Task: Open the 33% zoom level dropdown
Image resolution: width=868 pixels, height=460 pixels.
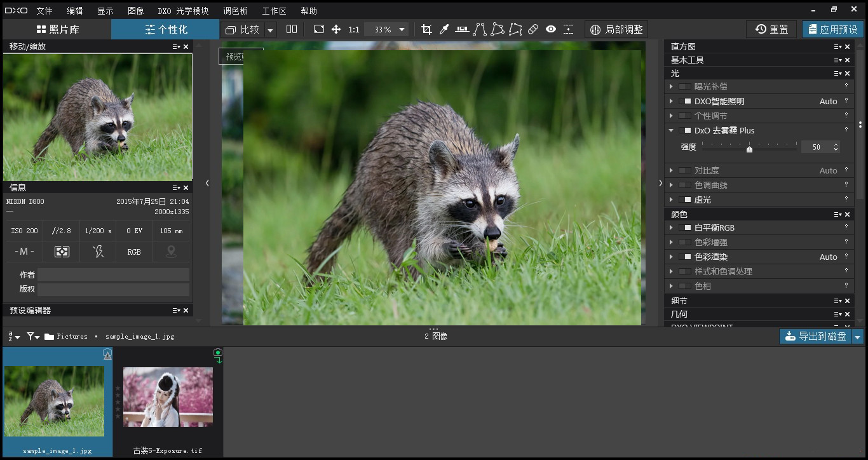Action: (x=402, y=30)
